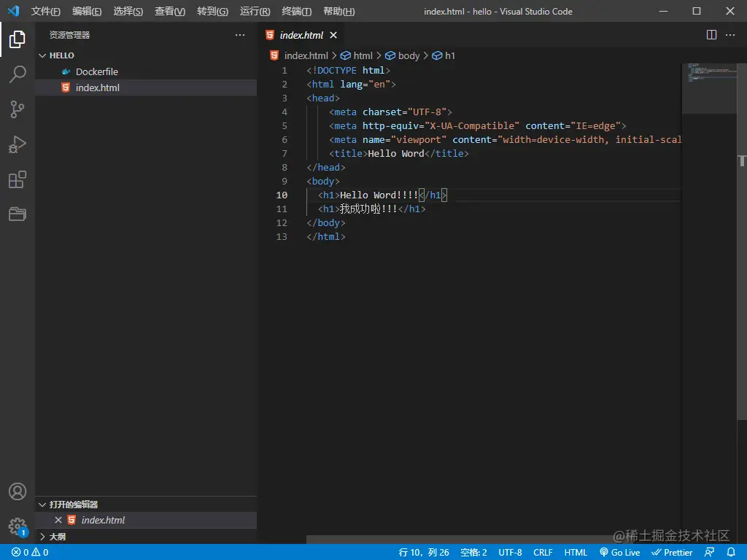Click the vertical editor scrollbar
The width and height of the screenshot is (747, 560).
[x=742, y=241]
